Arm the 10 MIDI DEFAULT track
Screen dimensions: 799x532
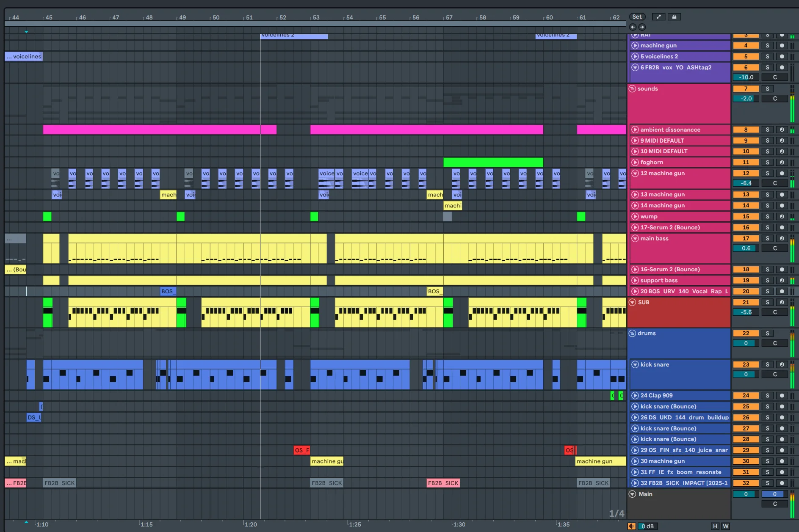click(782, 152)
